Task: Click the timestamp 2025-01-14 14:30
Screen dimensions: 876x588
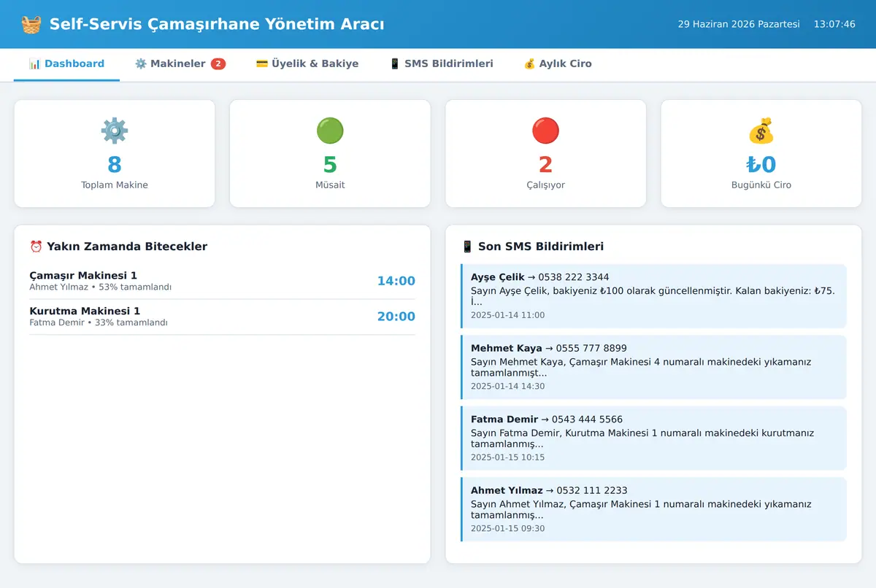Action: coord(507,386)
